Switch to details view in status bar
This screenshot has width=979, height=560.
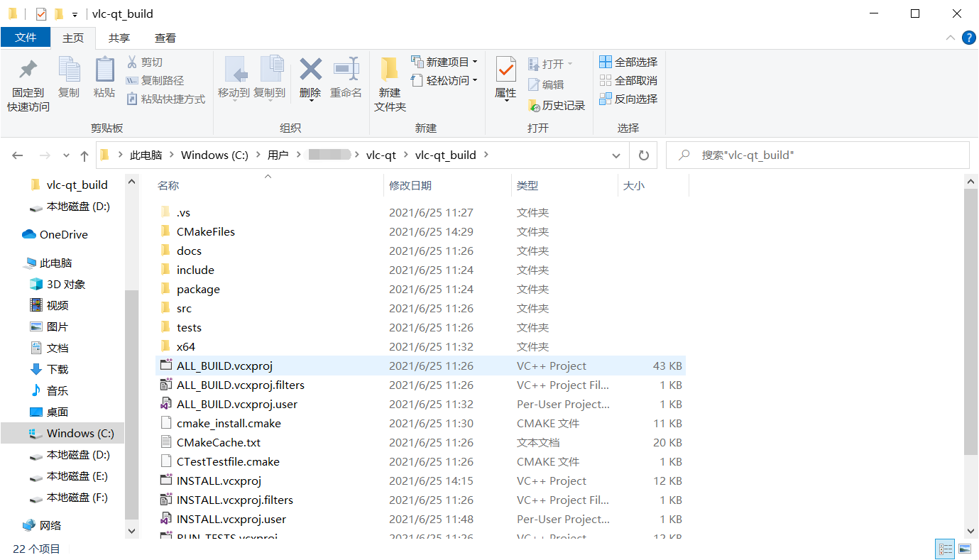(945, 549)
